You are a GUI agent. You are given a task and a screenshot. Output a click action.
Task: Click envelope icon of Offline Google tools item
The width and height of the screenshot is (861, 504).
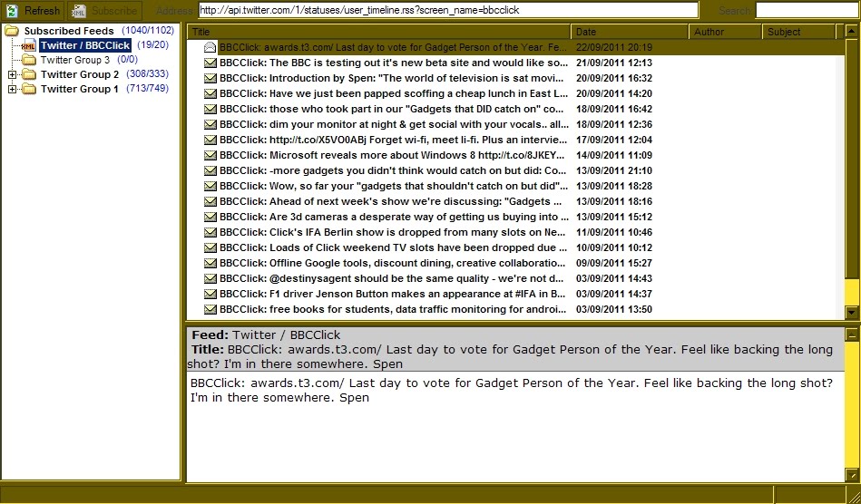coord(210,263)
